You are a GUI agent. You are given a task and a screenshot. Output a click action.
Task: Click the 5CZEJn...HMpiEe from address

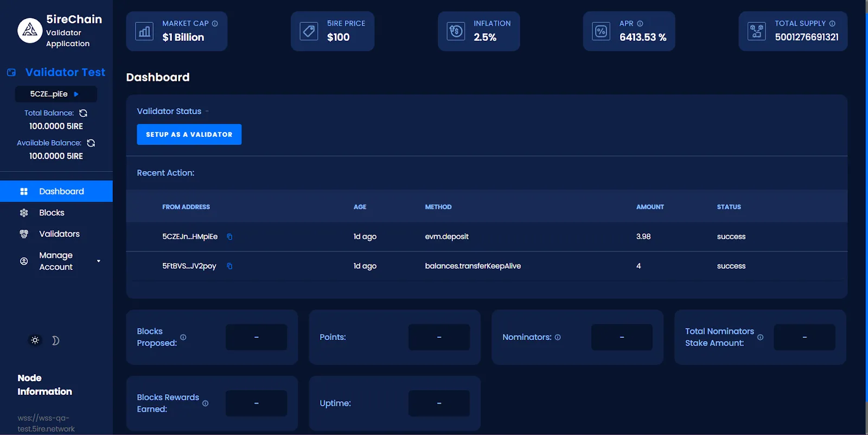click(x=190, y=237)
